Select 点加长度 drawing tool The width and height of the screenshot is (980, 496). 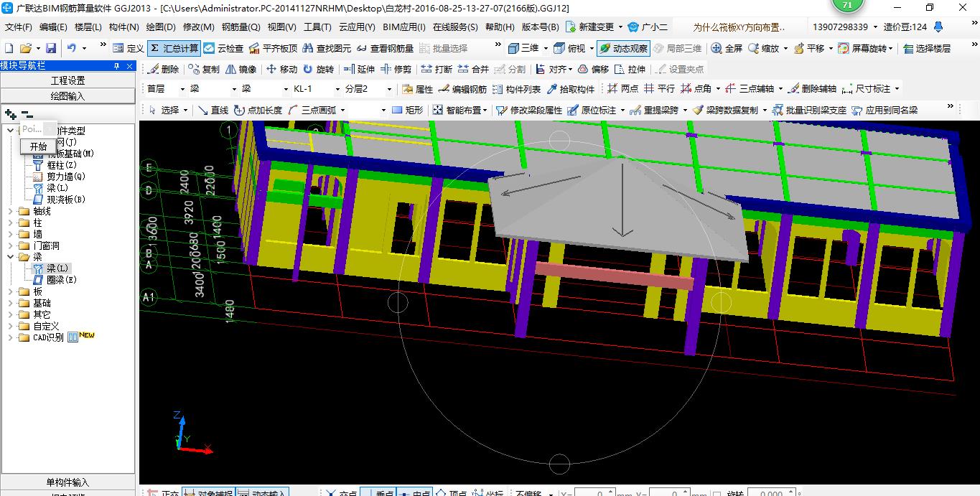point(258,110)
